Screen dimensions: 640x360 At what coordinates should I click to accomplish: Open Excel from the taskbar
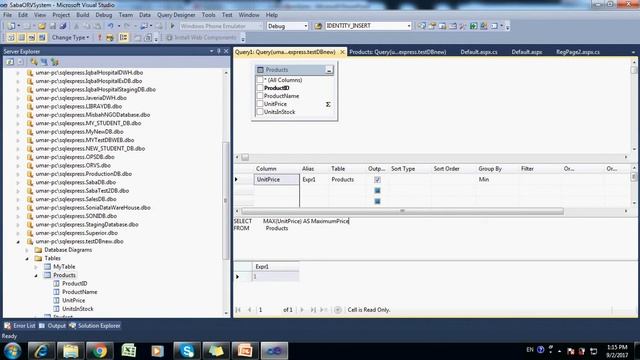129,351
